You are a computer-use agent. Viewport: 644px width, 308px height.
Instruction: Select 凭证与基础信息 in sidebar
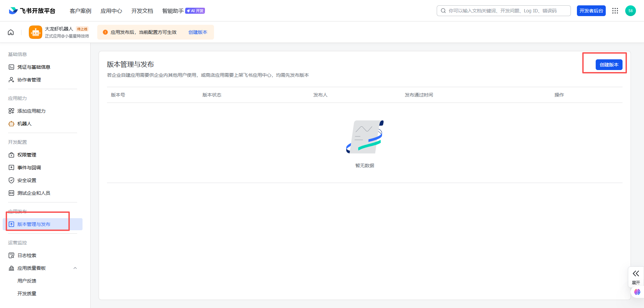(34, 67)
